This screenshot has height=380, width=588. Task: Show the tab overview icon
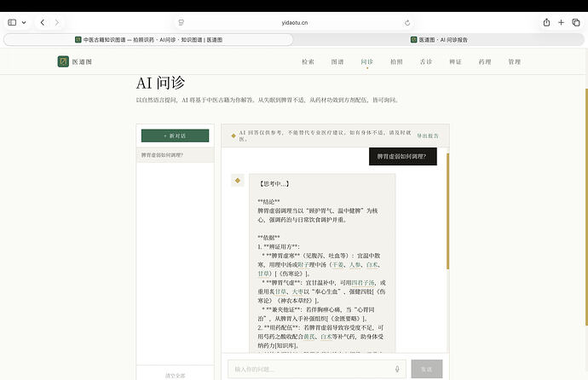[x=576, y=22]
